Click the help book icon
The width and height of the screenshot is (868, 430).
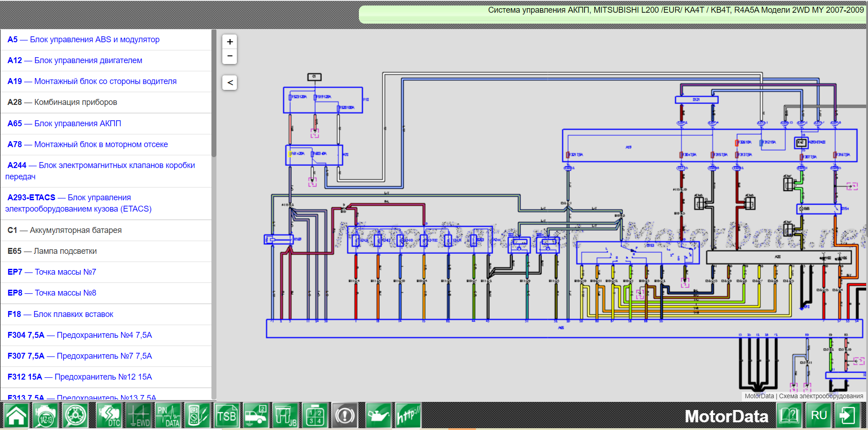(789, 415)
